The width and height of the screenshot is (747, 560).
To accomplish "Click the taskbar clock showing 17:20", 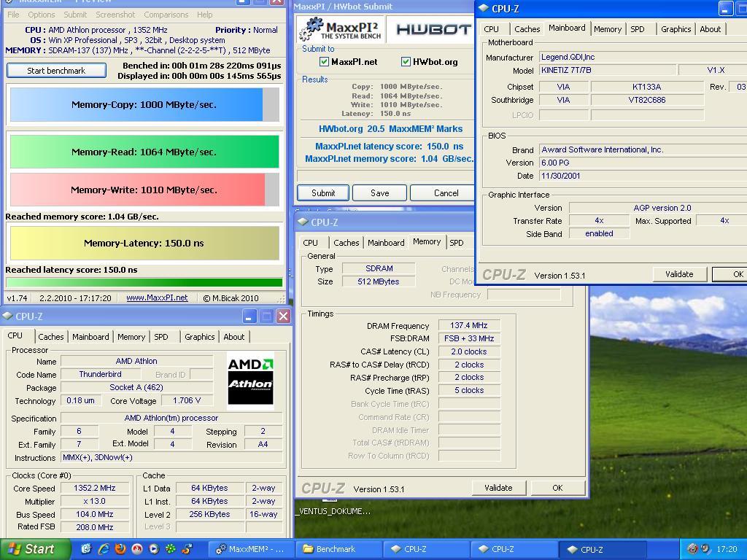I will point(727,549).
